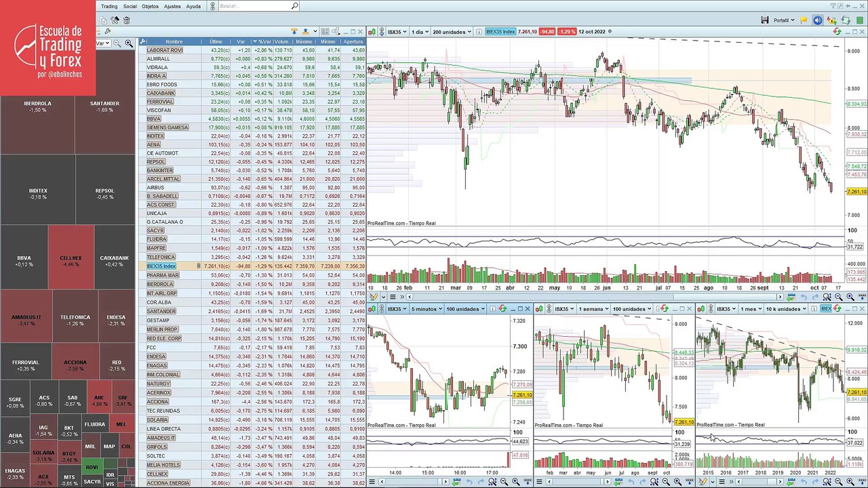Zoom in on the heatmap panel
The width and height of the screenshot is (868, 488).
(128, 43)
